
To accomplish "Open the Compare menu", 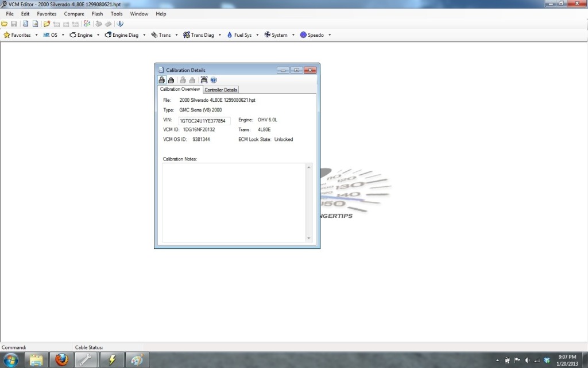I will coord(74,14).
